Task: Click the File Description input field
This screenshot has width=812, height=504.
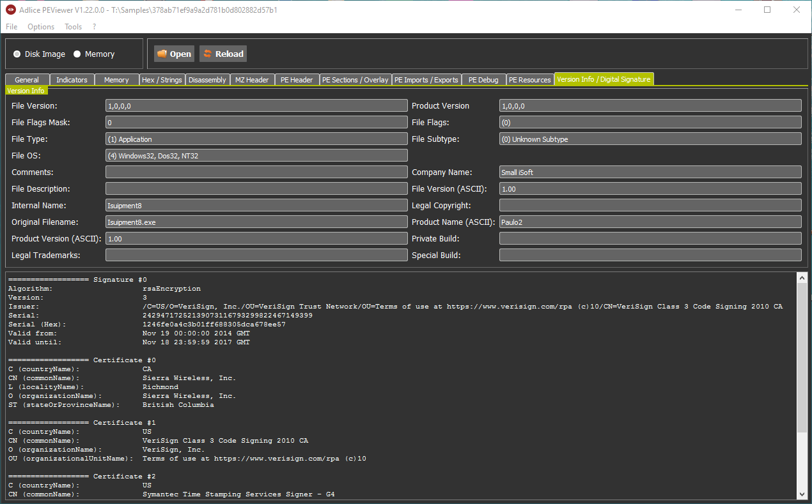Action: tap(256, 189)
